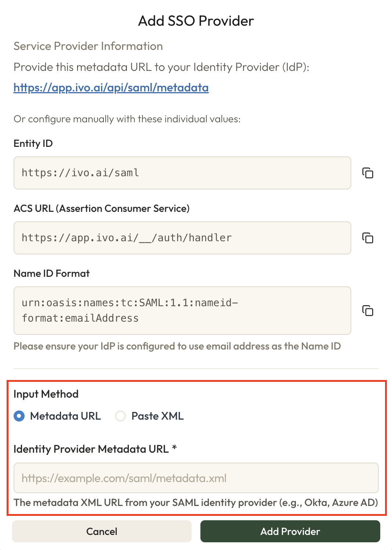Screen dimensions: 392x550
Task: Copy the ACS URL value
Action: tap(367, 238)
